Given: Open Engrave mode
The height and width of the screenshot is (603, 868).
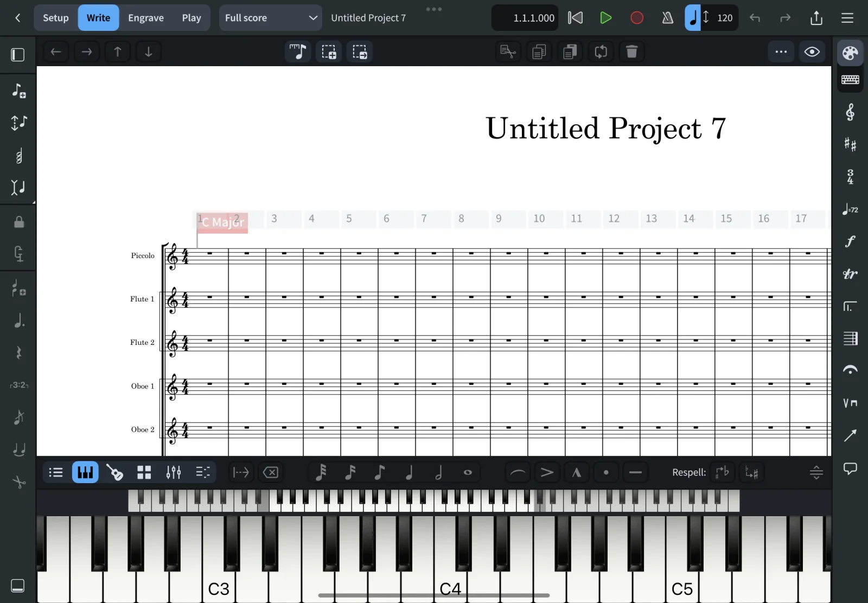Looking at the screenshot, I should click(x=146, y=18).
